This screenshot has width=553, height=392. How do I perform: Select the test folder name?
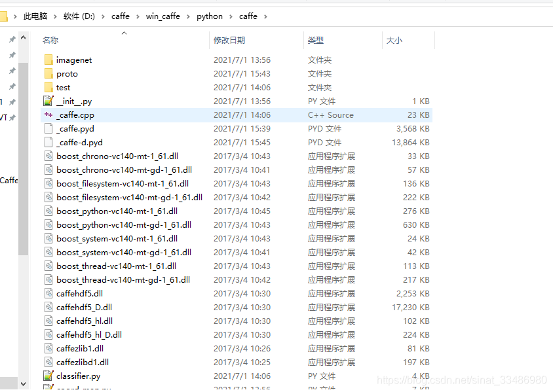pos(63,88)
